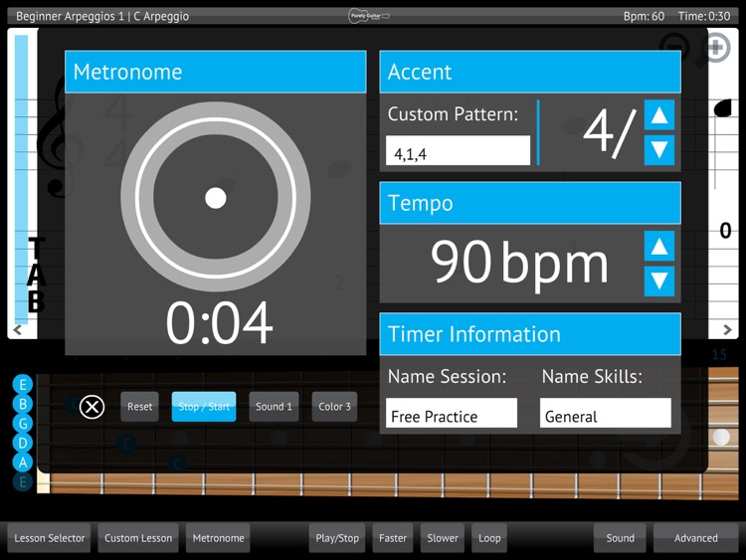The height and width of the screenshot is (560, 746).
Task: Click the 0:04 metronome timer
Action: [x=220, y=323]
